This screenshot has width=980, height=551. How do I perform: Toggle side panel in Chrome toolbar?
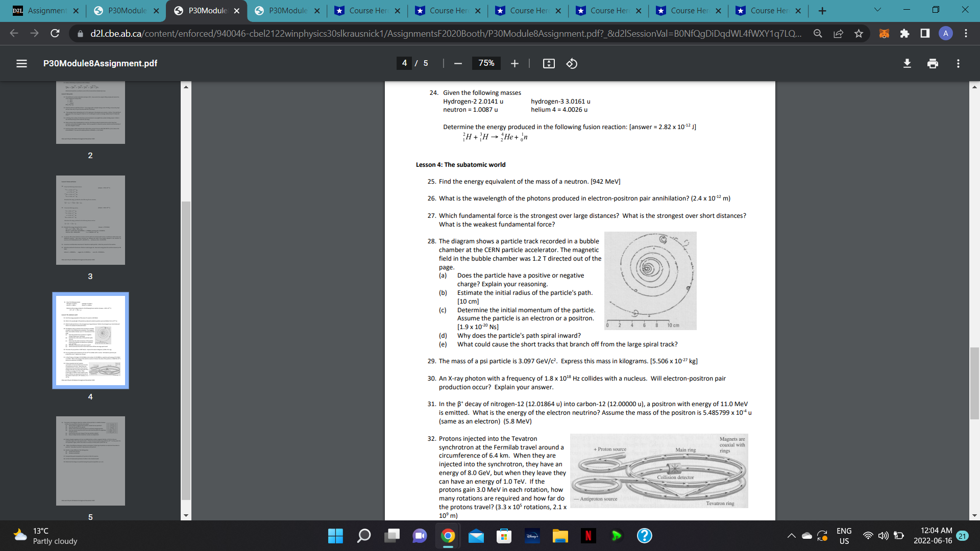924,33
